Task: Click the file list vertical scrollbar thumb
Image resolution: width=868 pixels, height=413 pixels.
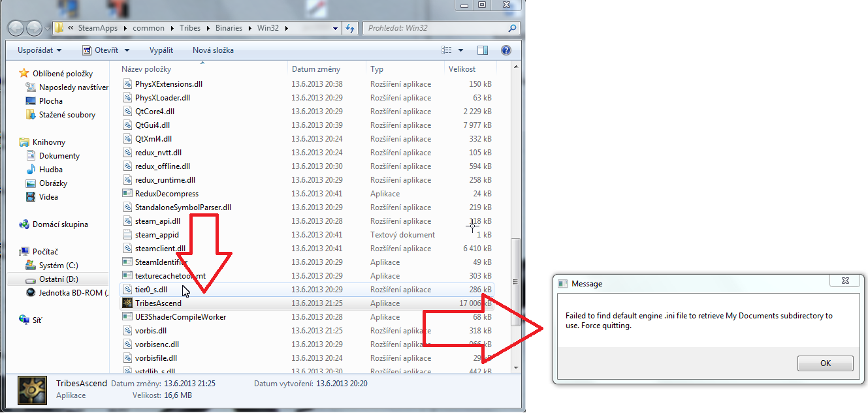Action: pos(515,282)
